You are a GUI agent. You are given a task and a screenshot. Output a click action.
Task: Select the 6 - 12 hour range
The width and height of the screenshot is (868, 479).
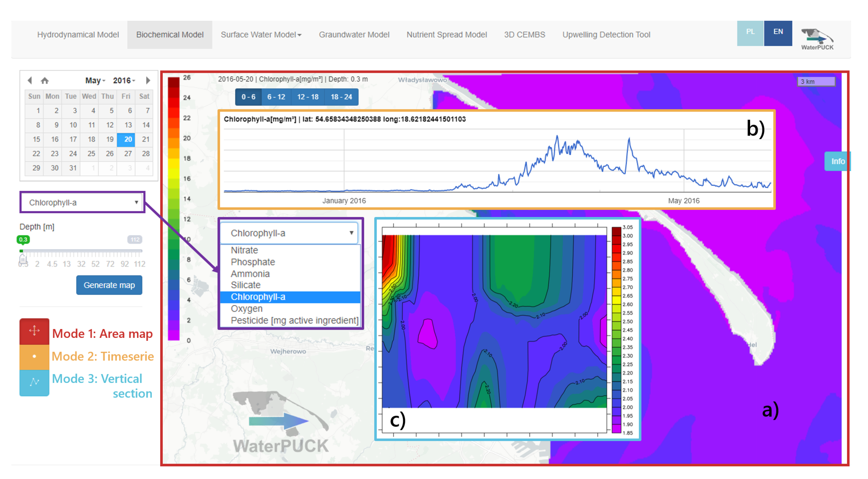pos(276,97)
